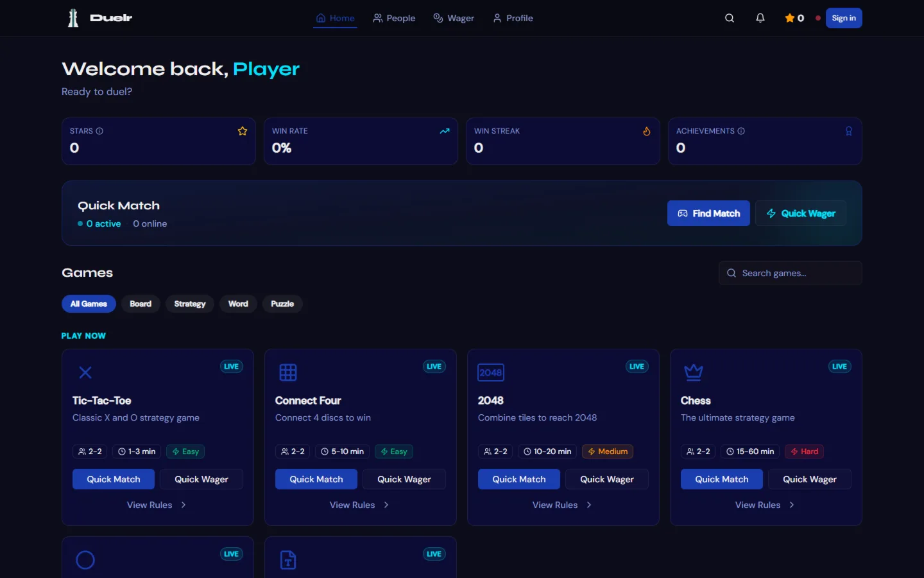
Task: Click the LIVE badge on Chess card
Action: point(840,367)
